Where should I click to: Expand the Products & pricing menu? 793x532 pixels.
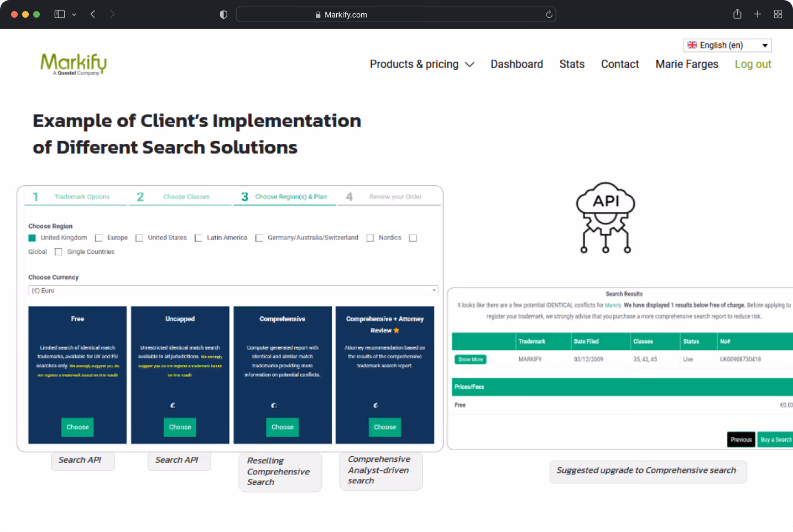coord(422,64)
